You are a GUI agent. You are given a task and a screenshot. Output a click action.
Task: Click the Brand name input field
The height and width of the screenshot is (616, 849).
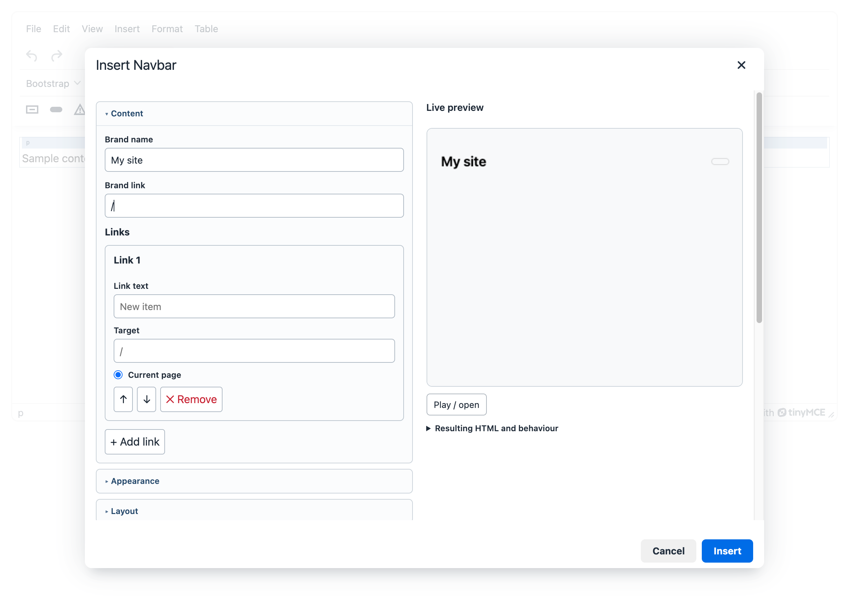(x=254, y=160)
